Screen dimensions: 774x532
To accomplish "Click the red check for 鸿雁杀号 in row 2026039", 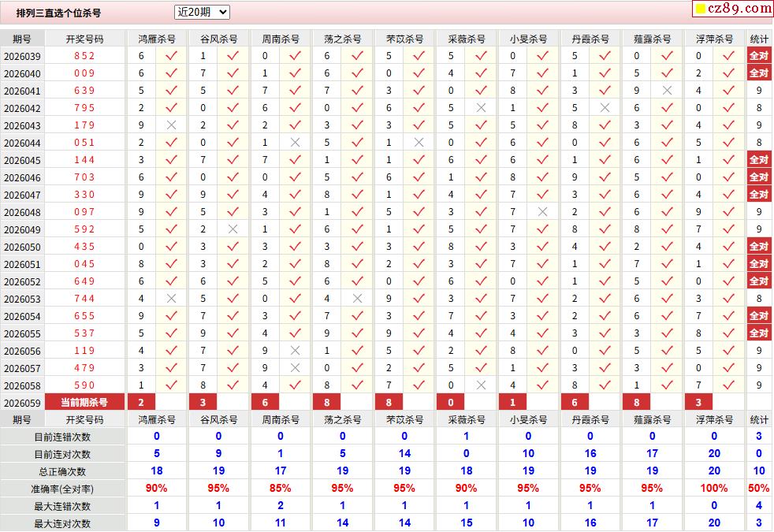I will [x=171, y=56].
